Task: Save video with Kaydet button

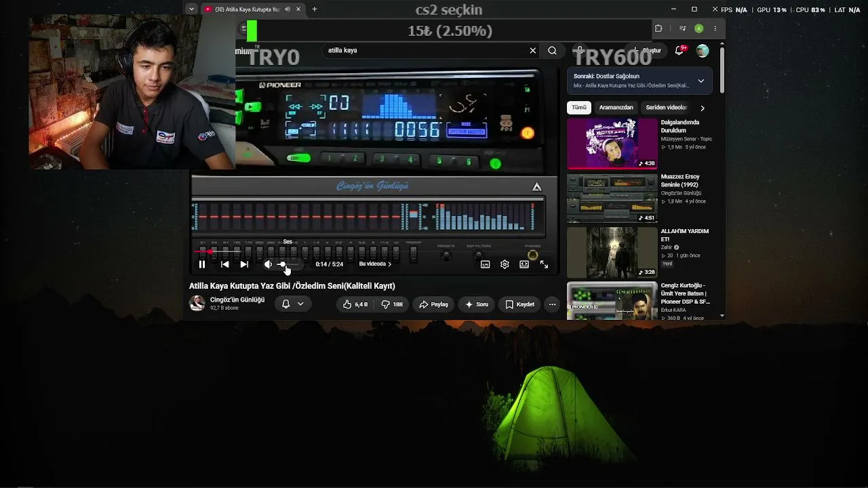Action: click(520, 304)
